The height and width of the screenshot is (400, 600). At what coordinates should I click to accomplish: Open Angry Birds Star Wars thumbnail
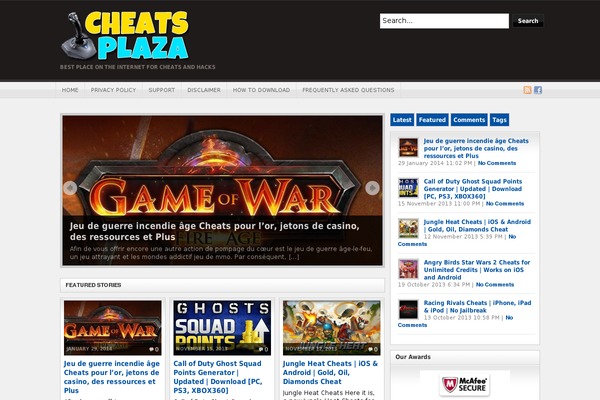click(408, 269)
